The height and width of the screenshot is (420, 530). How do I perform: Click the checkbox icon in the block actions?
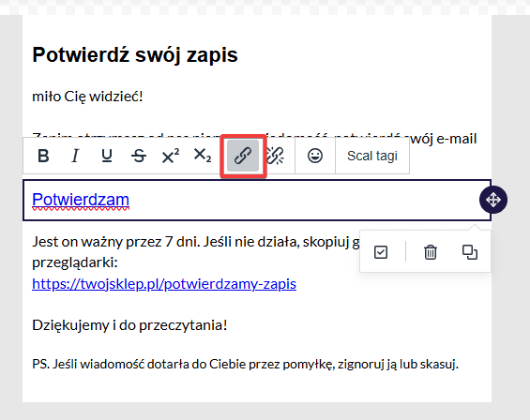pos(381,252)
